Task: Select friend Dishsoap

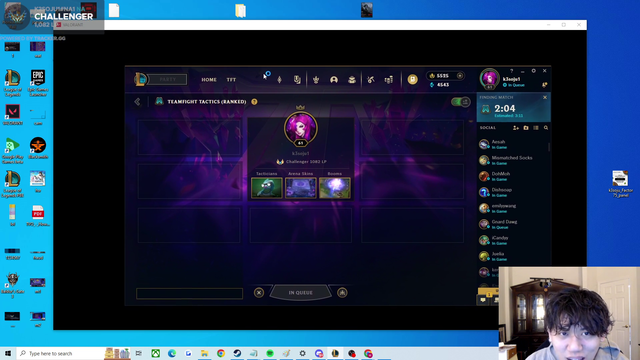Action: 513,192
